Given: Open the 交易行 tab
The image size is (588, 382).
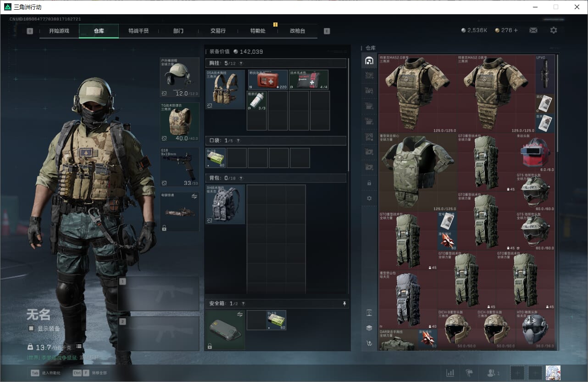Looking at the screenshot, I should [x=218, y=31].
